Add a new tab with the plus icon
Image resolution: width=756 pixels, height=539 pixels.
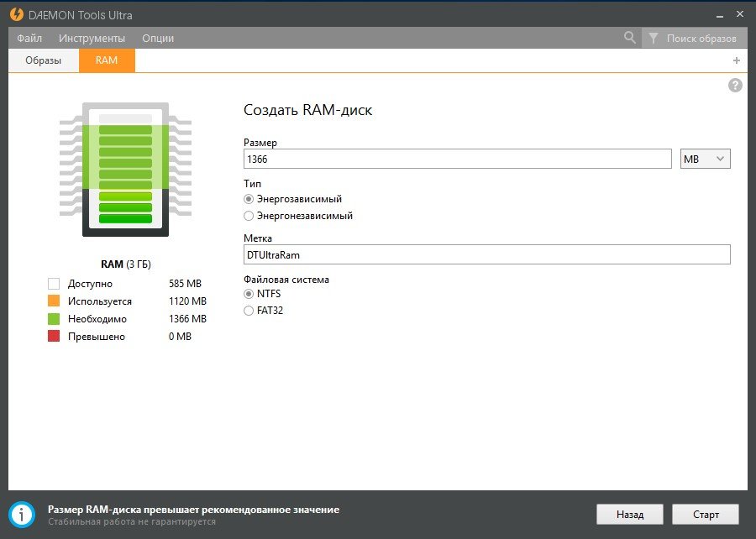point(737,60)
